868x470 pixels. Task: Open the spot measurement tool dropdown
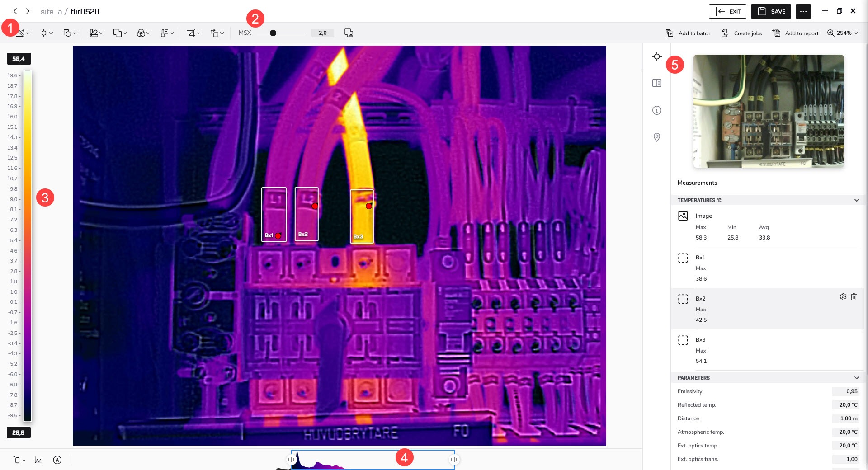point(46,33)
